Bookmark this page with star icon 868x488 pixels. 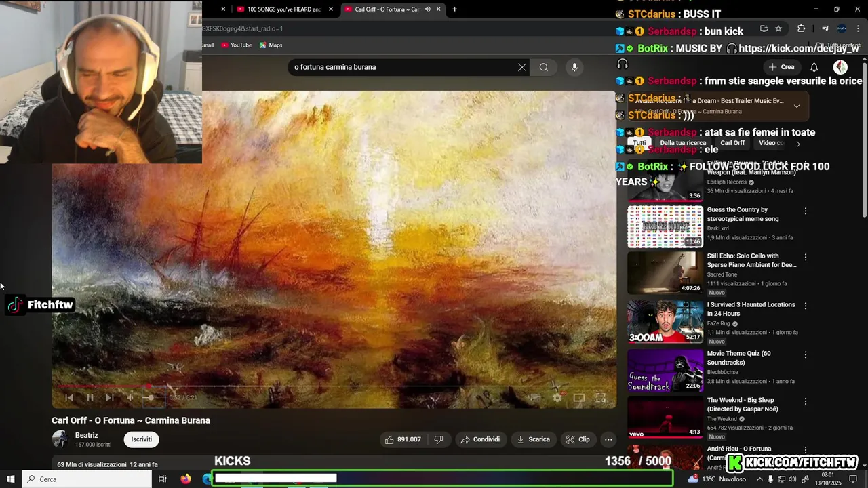[778, 28]
